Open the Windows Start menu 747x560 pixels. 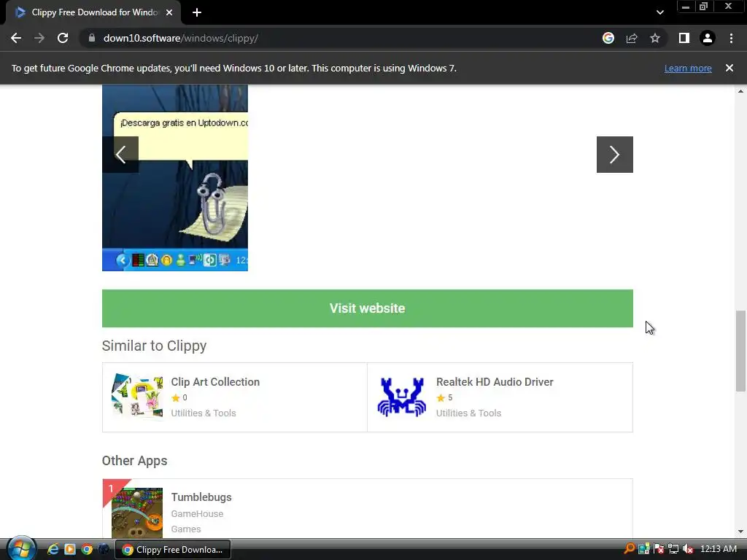coord(21,549)
